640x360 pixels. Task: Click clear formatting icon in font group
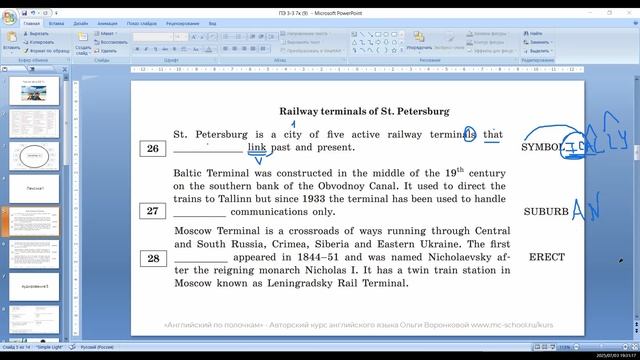tap(212, 37)
